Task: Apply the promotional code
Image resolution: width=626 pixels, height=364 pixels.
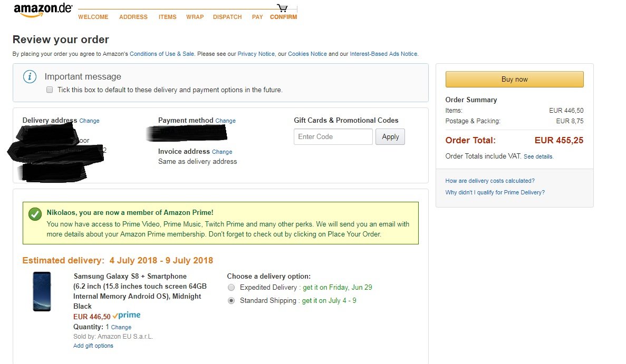Action: click(x=390, y=137)
